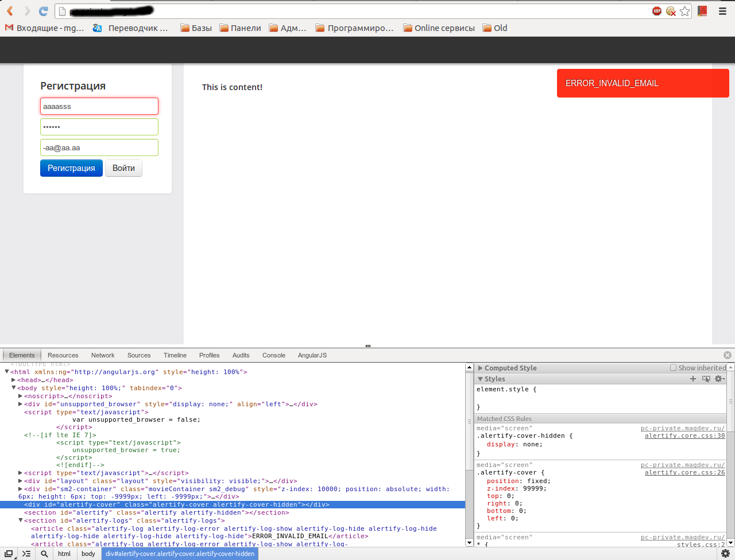Open the Online сервисы bookmarks folder
The image size is (735, 560).
[x=439, y=28]
